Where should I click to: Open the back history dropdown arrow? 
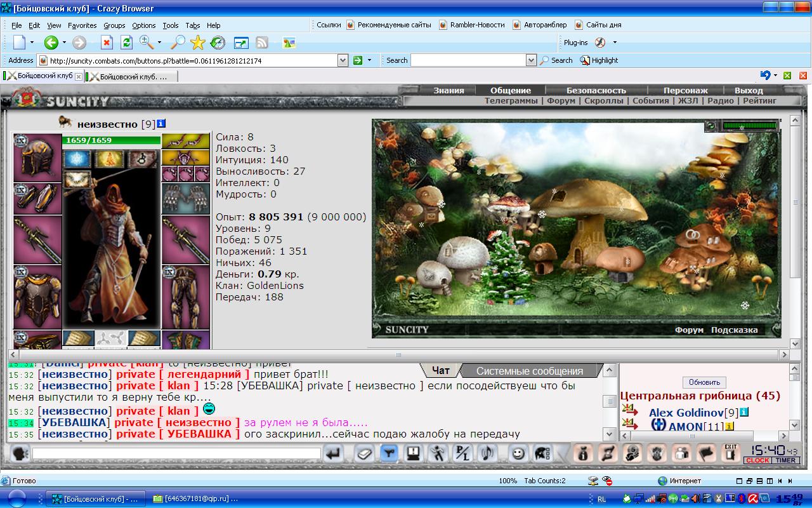click(x=64, y=43)
